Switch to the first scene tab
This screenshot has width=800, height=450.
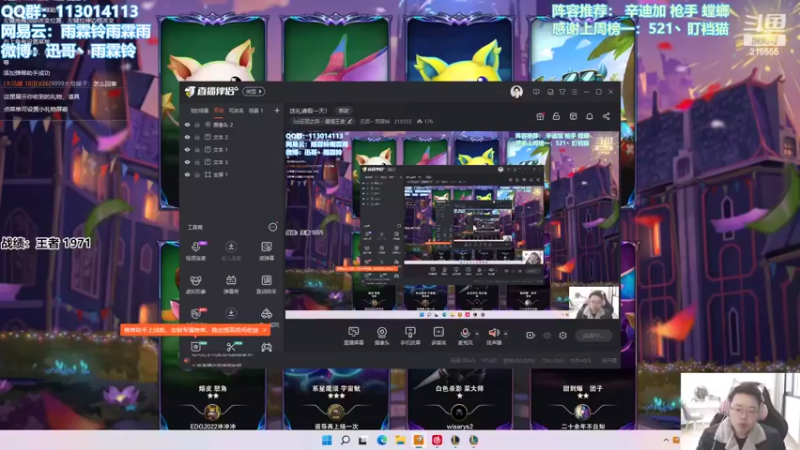click(x=199, y=110)
